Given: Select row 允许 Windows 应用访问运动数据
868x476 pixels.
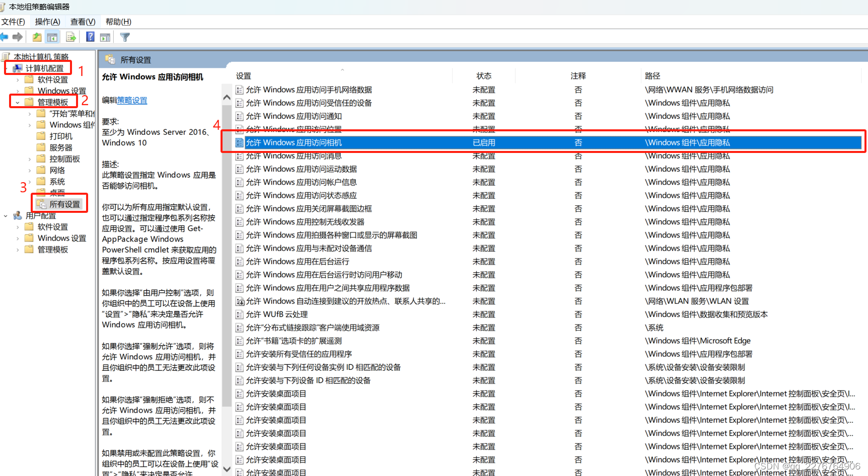Looking at the screenshot, I should coord(548,169).
